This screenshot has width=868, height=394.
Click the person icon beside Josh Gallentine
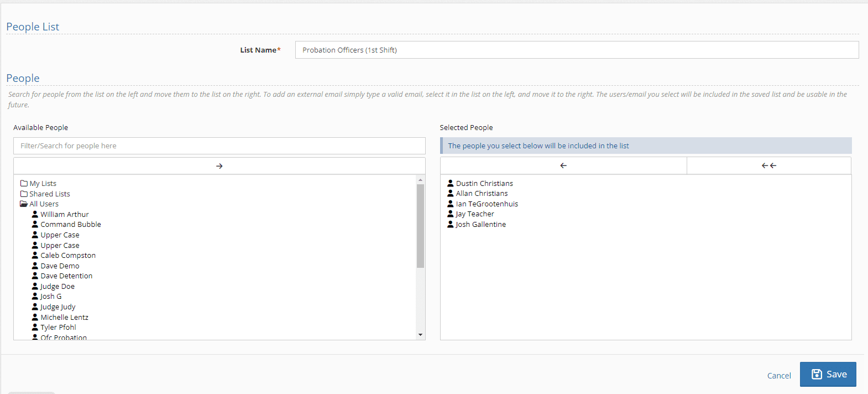point(451,224)
